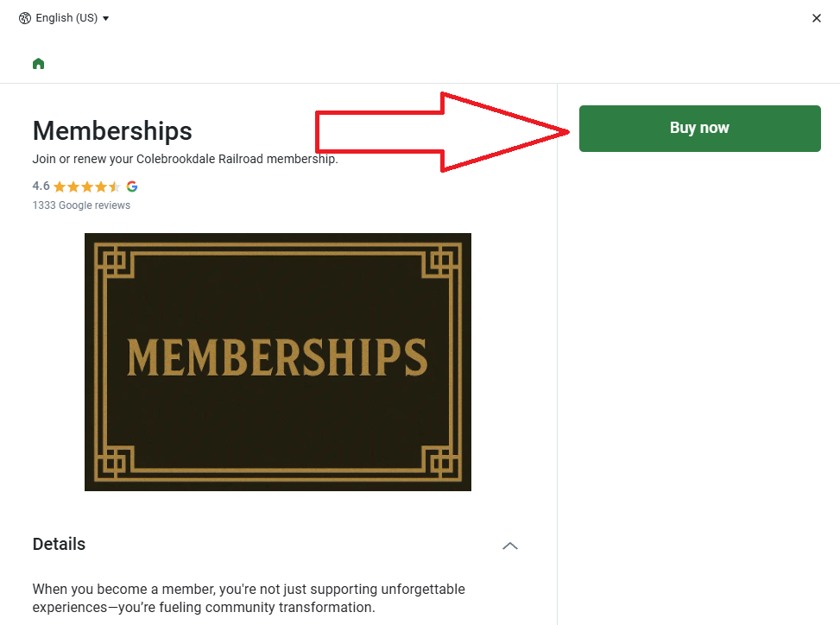This screenshot has width=840, height=625.
Task: Click the Memberships page heading
Action: 112,132
